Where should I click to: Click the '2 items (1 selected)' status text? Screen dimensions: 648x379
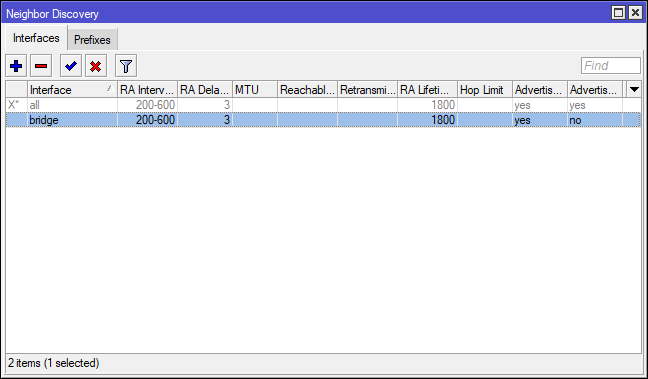[x=54, y=363]
